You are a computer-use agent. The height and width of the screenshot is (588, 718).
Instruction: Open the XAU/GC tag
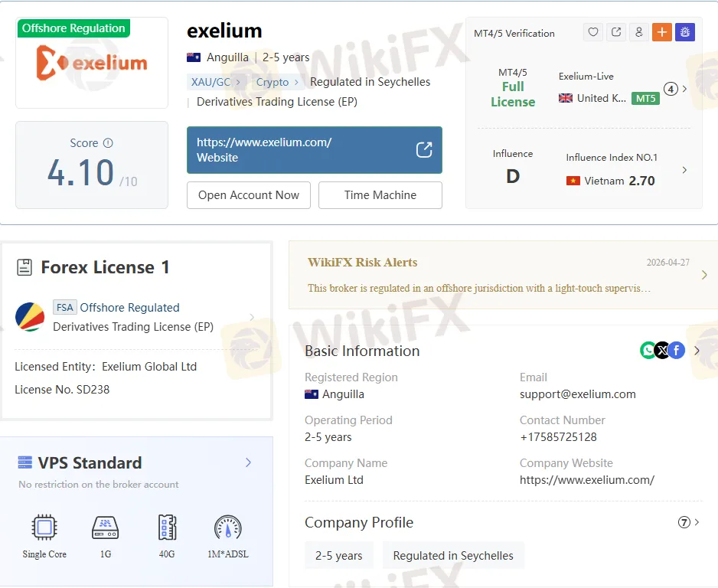tap(216, 82)
